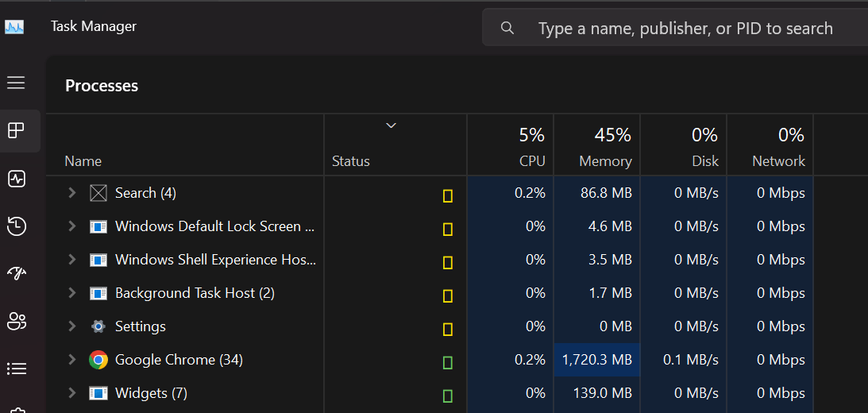Screen dimensions: 868x413
Task: Expand the Google Chrome (34) process group
Action: pos(71,360)
